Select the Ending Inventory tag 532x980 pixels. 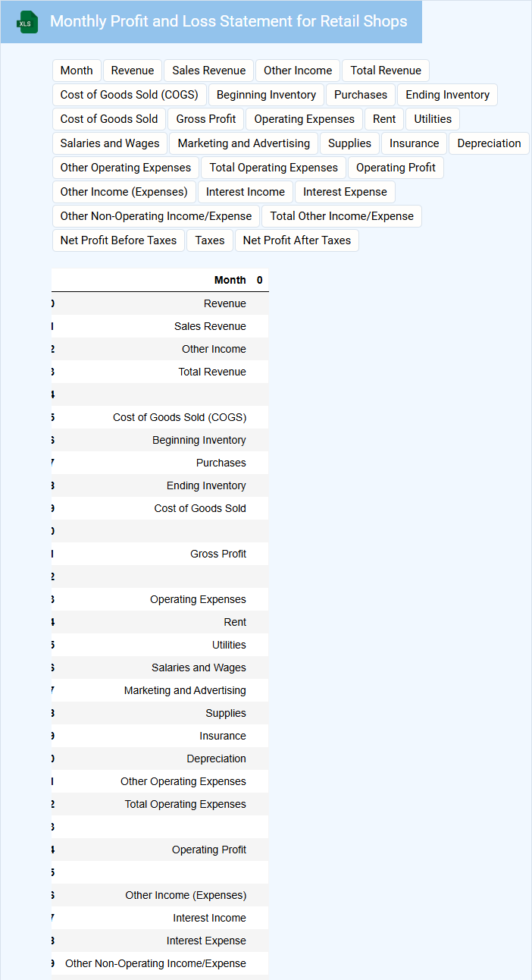(447, 95)
